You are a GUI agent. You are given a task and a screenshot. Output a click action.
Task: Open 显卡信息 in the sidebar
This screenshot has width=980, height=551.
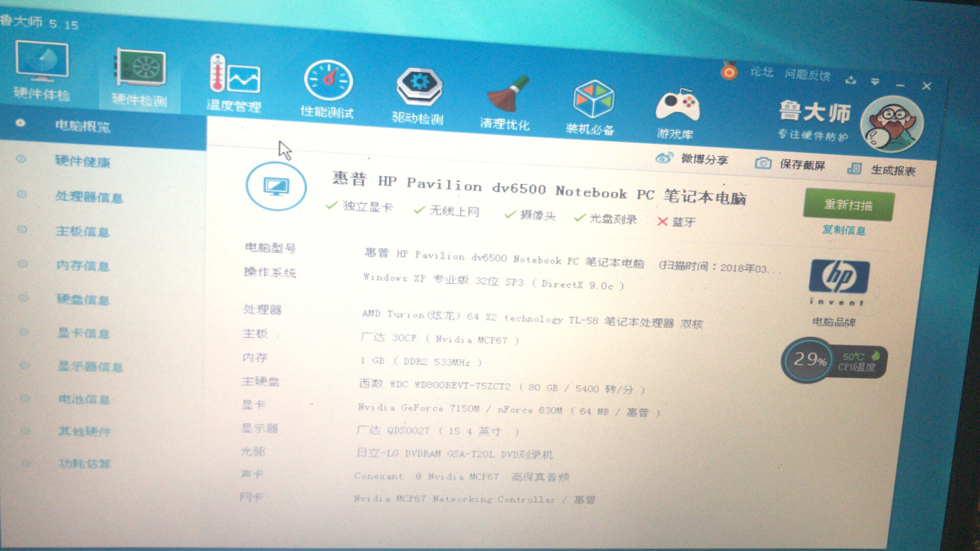click(x=84, y=333)
